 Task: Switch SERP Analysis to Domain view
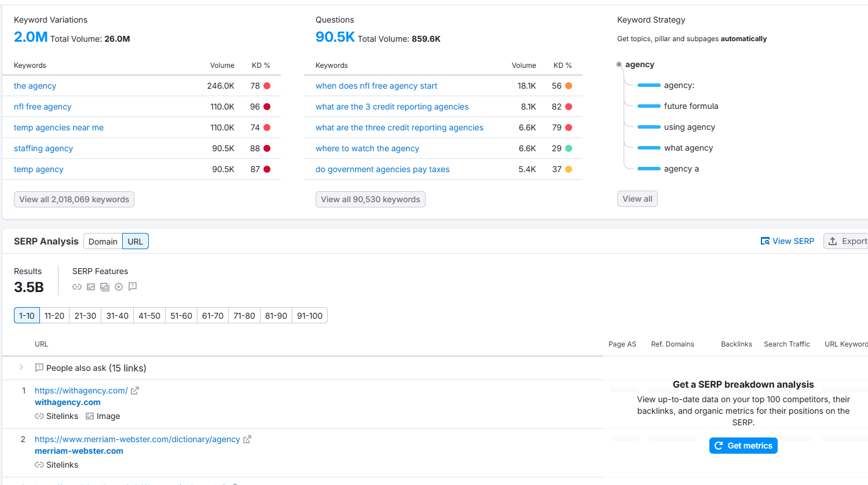pyautogui.click(x=103, y=241)
